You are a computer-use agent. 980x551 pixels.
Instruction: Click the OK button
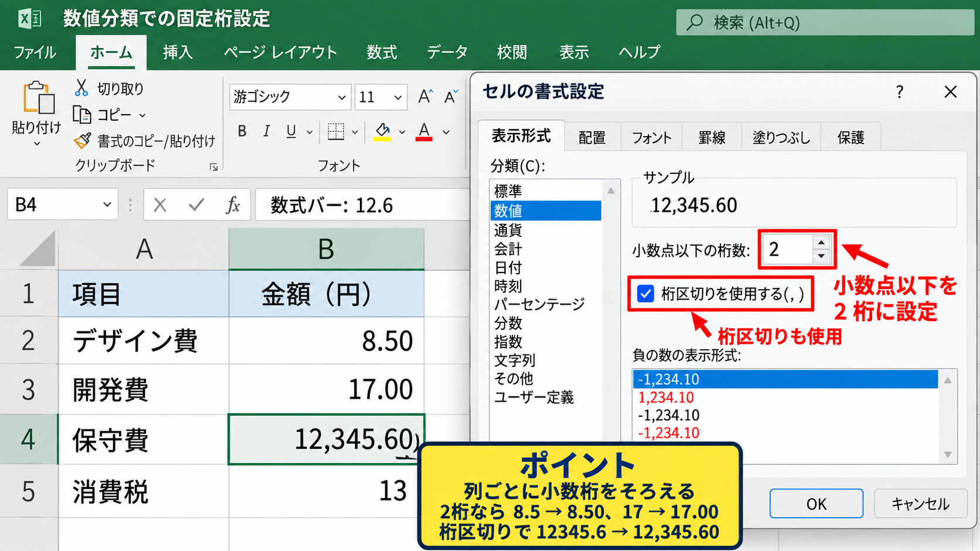816,504
